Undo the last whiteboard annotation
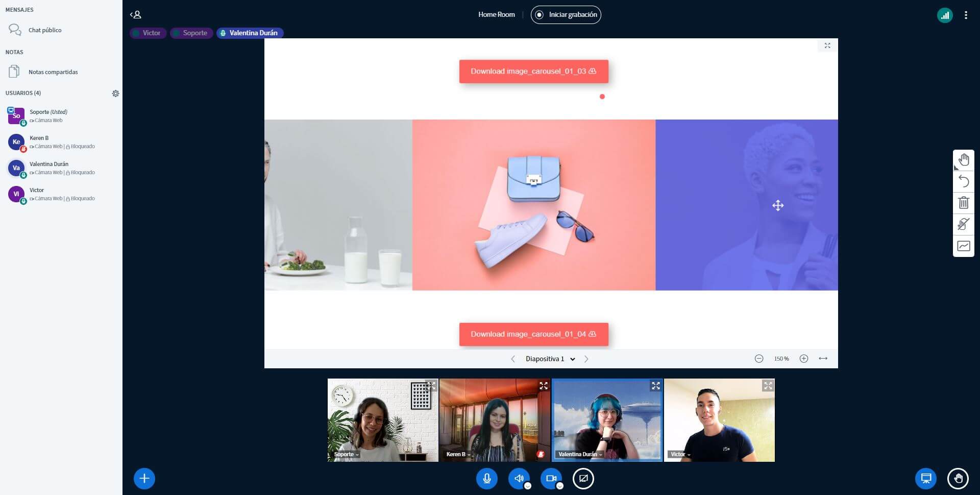 tap(963, 181)
